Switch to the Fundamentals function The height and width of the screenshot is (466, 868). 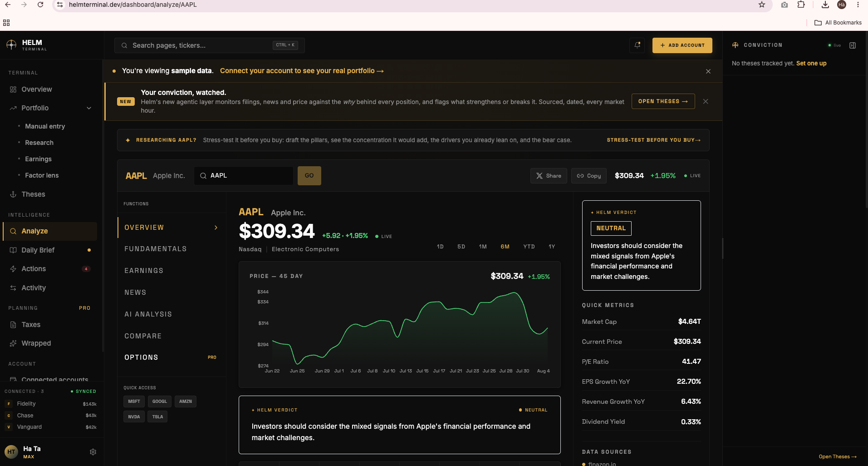172,249
